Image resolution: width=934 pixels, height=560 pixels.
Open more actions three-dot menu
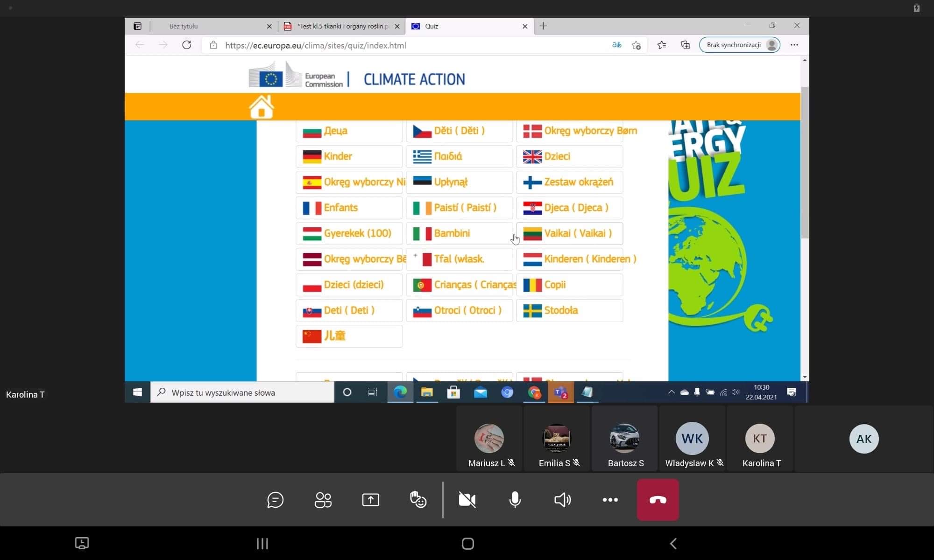click(610, 500)
